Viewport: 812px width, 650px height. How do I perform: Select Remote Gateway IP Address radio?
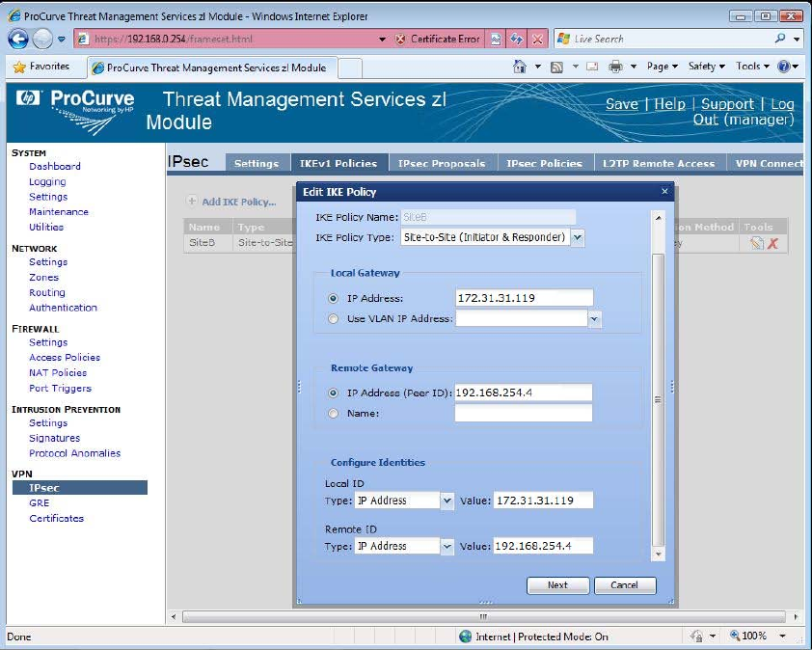tap(333, 393)
